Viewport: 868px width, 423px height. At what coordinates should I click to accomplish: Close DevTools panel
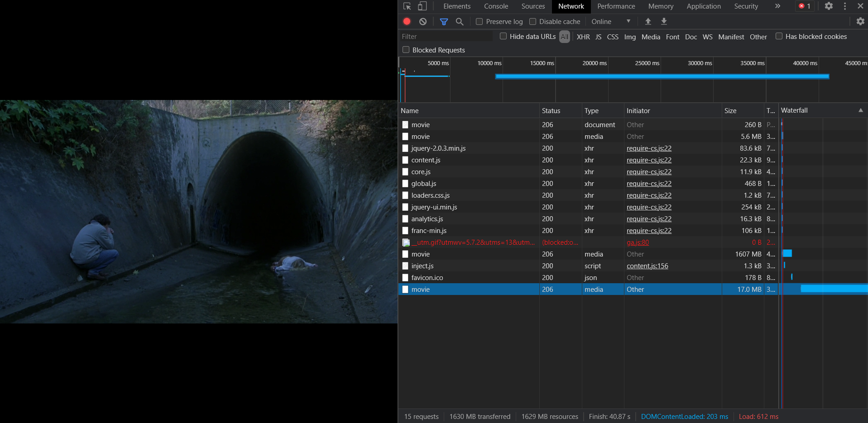[x=860, y=6]
